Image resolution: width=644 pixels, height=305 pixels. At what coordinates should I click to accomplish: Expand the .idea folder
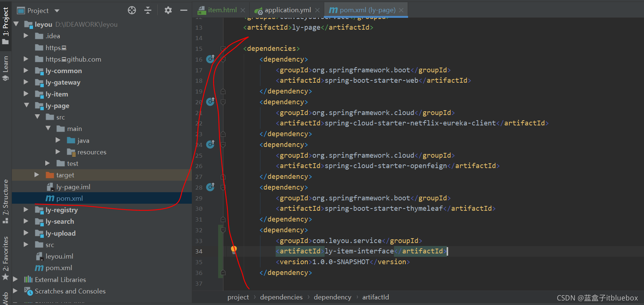(x=26, y=36)
